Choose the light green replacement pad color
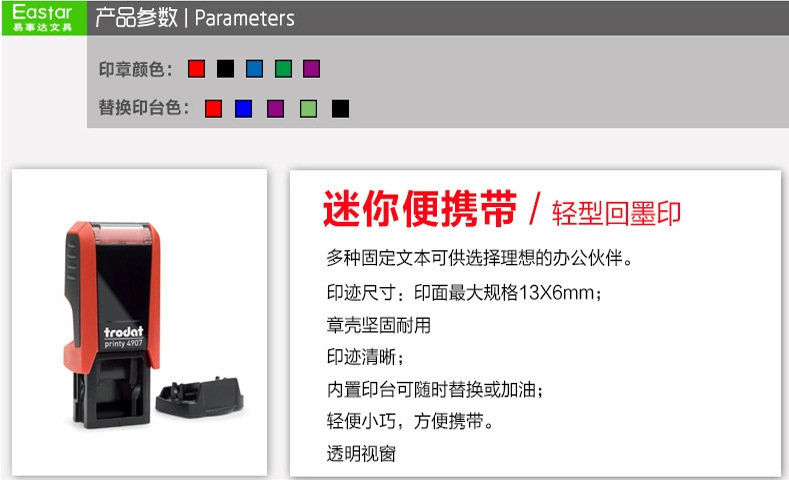789x480 pixels. point(308,108)
